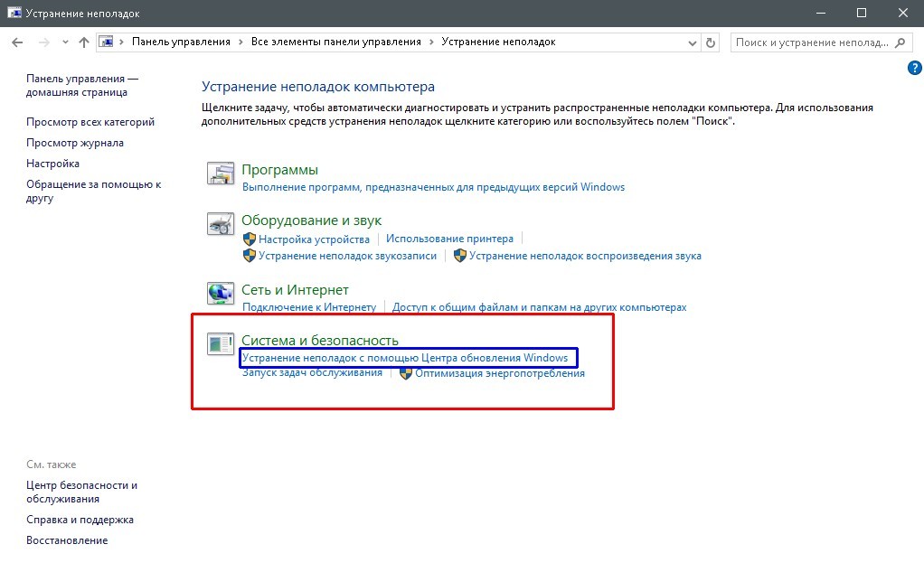This screenshot has height=563, width=924.
Task: Open "Сеть и Интернет" heading
Action: [296, 290]
